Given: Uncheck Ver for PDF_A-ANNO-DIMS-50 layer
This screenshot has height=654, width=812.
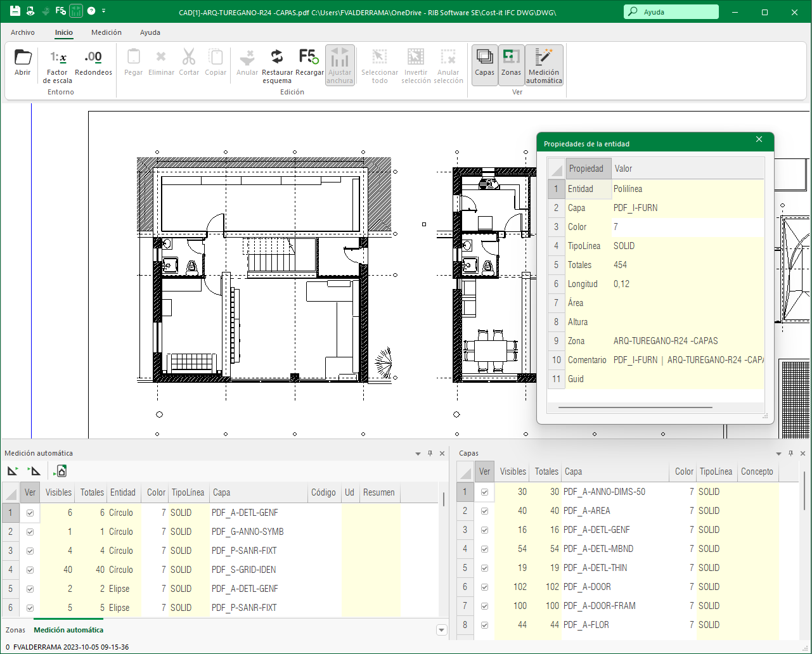Looking at the screenshot, I should point(485,492).
